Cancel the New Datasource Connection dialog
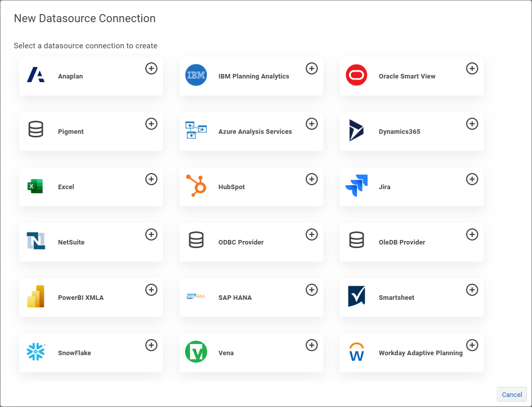This screenshot has height=407, width=532. point(512,394)
